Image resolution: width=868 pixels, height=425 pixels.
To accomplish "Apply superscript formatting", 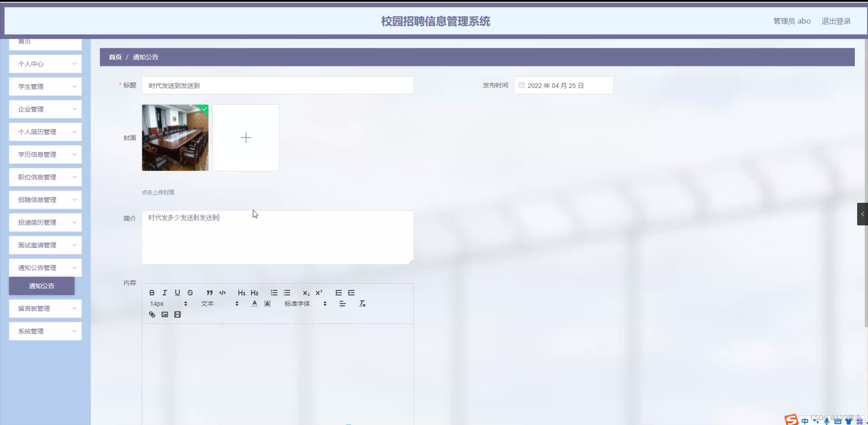I will tap(319, 293).
